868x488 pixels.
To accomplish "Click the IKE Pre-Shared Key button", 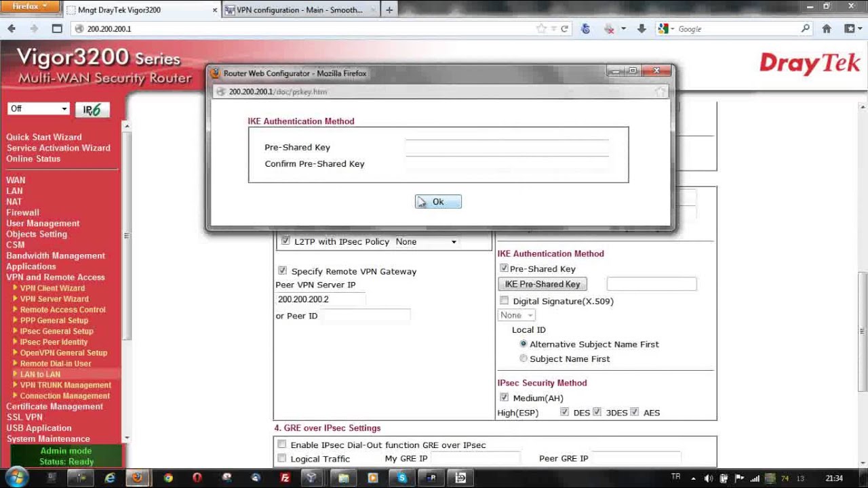I will (542, 284).
